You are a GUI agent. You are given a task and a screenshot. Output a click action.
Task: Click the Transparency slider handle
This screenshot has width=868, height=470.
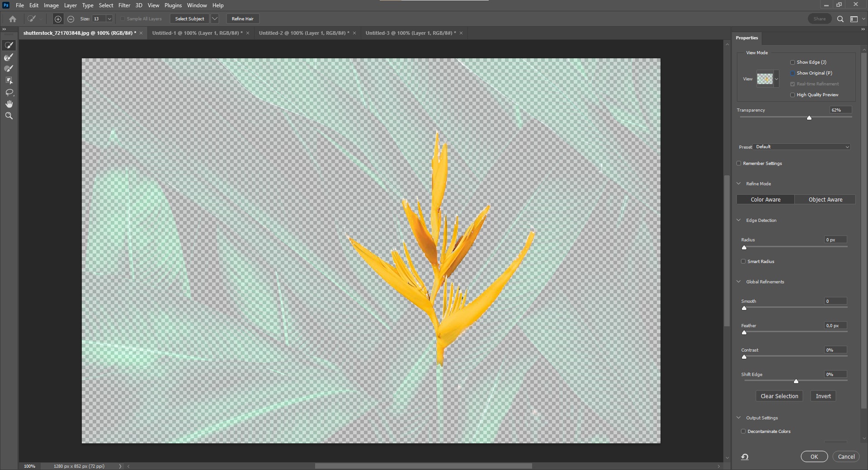[x=809, y=117]
